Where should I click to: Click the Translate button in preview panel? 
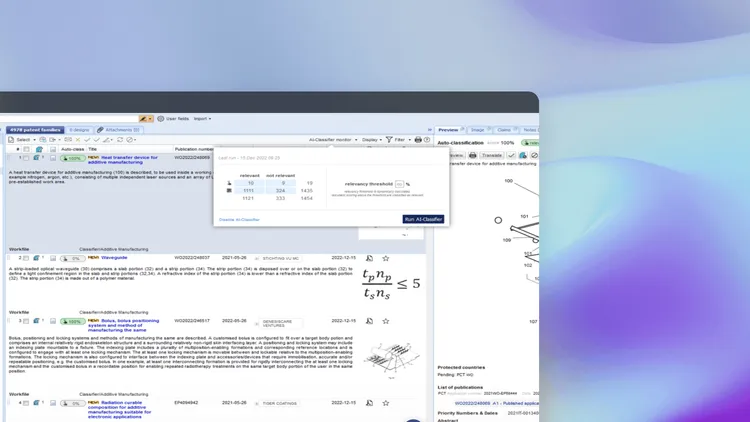click(492, 155)
